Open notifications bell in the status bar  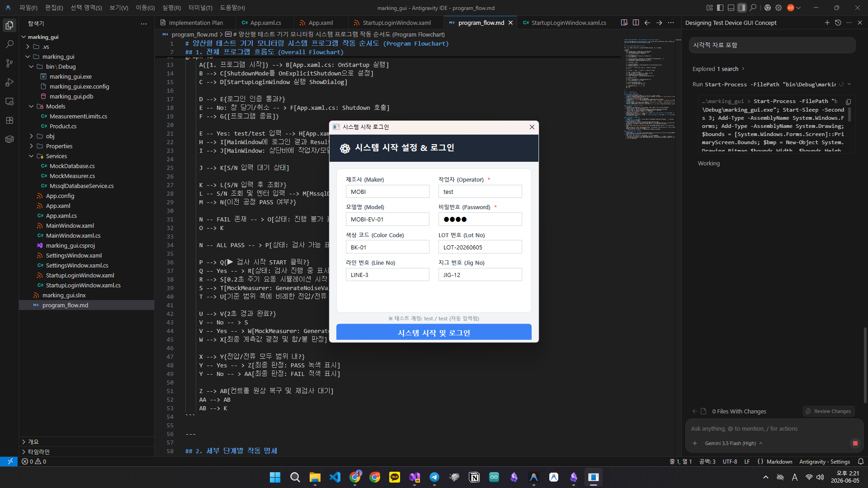click(x=861, y=461)
